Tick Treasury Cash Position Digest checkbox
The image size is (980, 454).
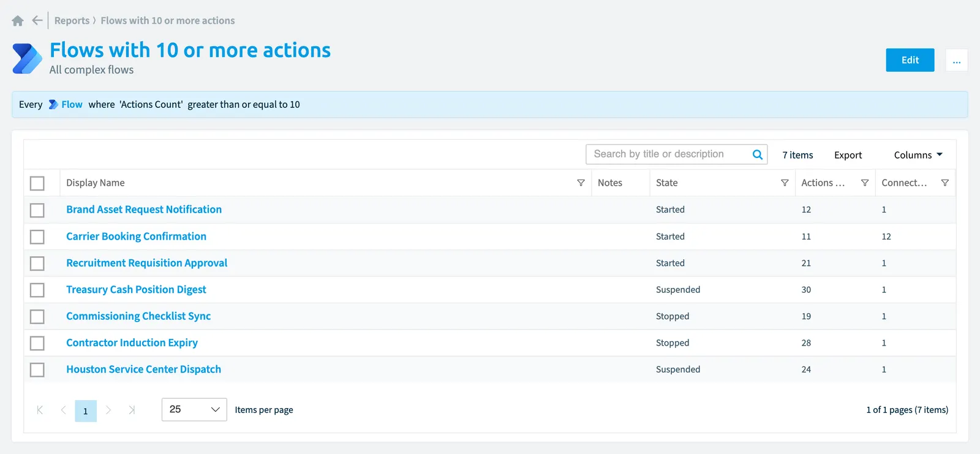[37, 290]
